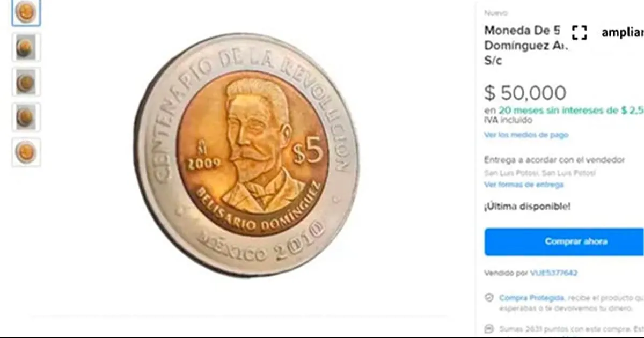
Task: Click the main coin product image
Action: coord(246,155)
